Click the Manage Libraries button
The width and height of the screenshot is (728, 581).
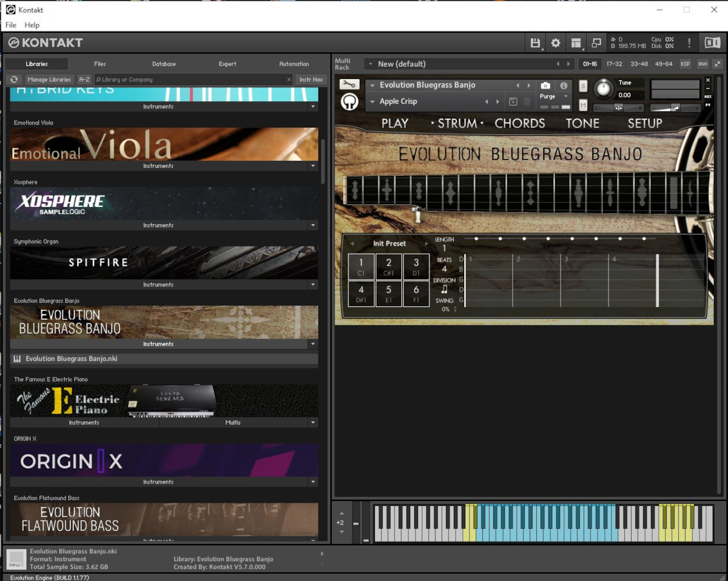(x=49, y=80)
